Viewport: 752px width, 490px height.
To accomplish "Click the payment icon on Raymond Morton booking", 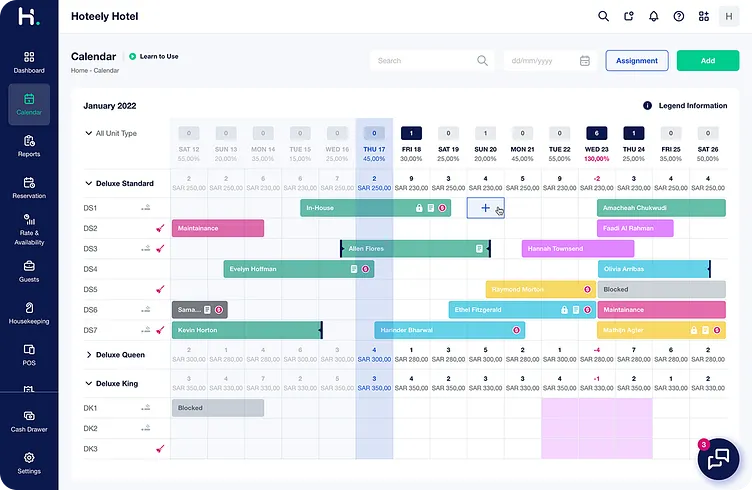I will pyautogui.click(x=587, y=289).
